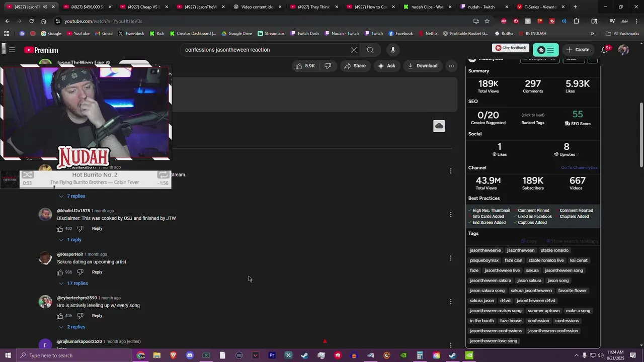This screenshot has height=362, width=644.
Task: Open the Ask AI button
Action: 386,66
